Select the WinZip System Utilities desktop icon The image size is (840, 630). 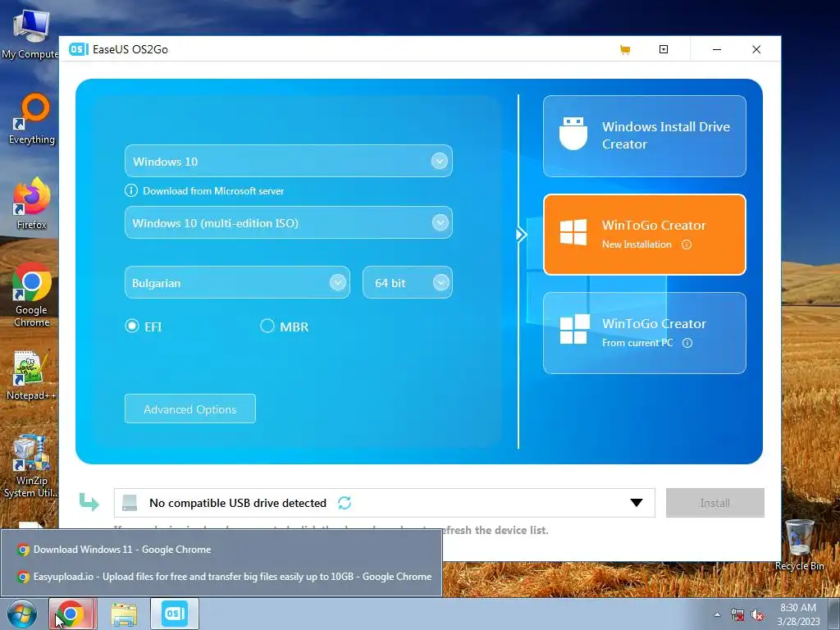click(x=31, y=466)
